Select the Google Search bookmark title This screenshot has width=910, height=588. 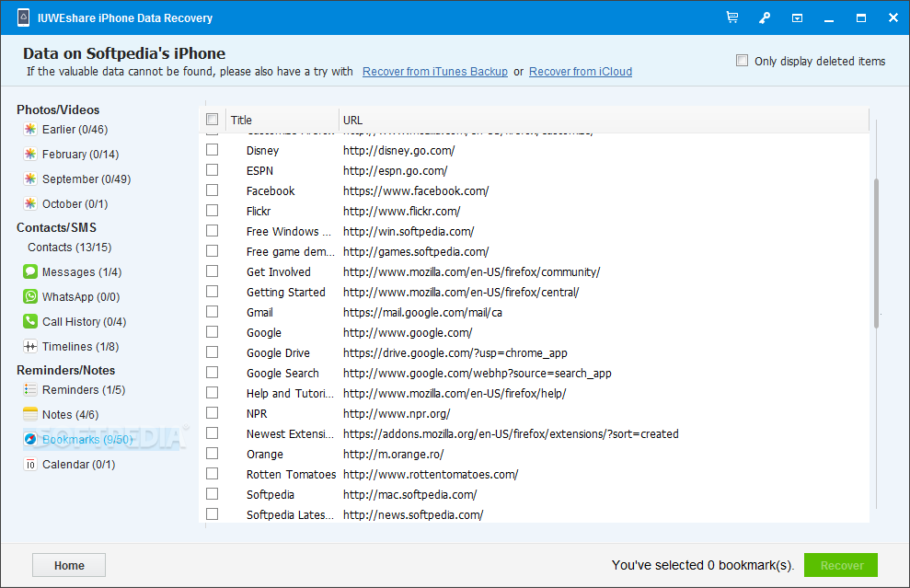[282, 374]
